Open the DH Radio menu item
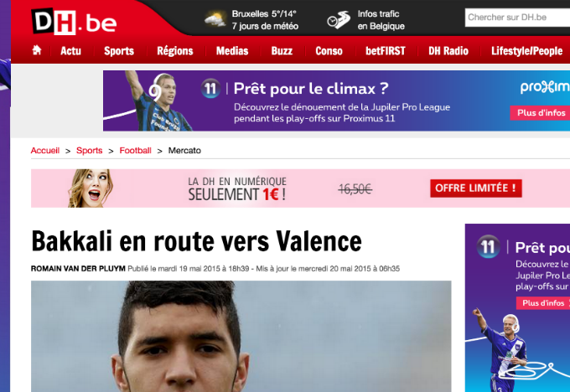570x392 pixels. point(448,51)
